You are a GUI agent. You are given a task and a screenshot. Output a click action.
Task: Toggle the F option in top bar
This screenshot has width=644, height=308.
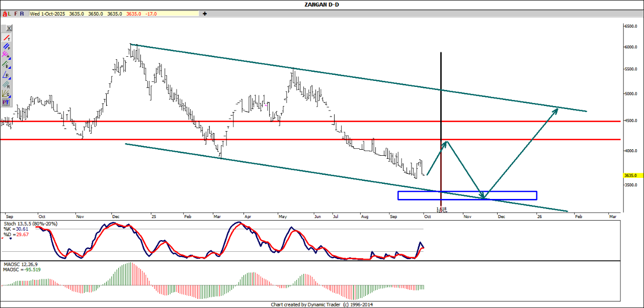pyautogui.click(x=17, y=14)
